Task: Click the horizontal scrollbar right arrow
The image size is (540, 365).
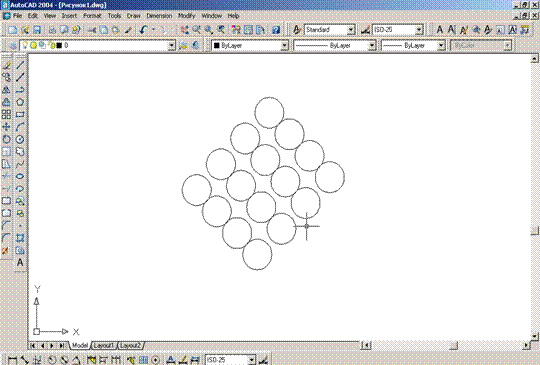Action: click(526, 345)
